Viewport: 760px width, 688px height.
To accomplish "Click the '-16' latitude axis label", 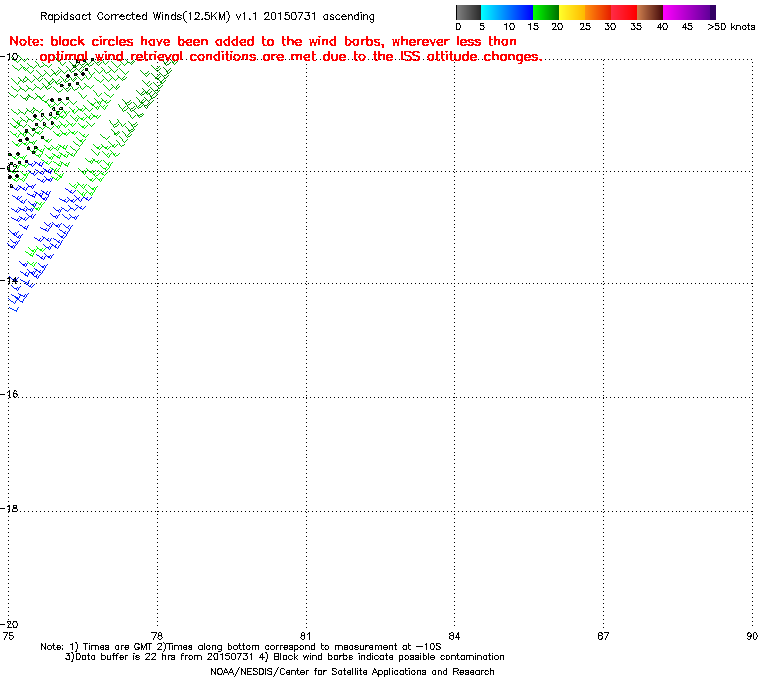I will click(x=10, y=394).
